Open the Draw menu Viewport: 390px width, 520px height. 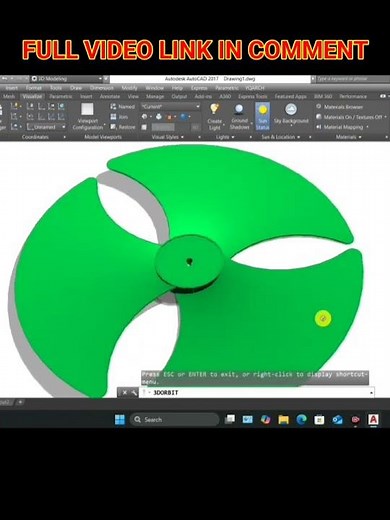click(76, 88)
